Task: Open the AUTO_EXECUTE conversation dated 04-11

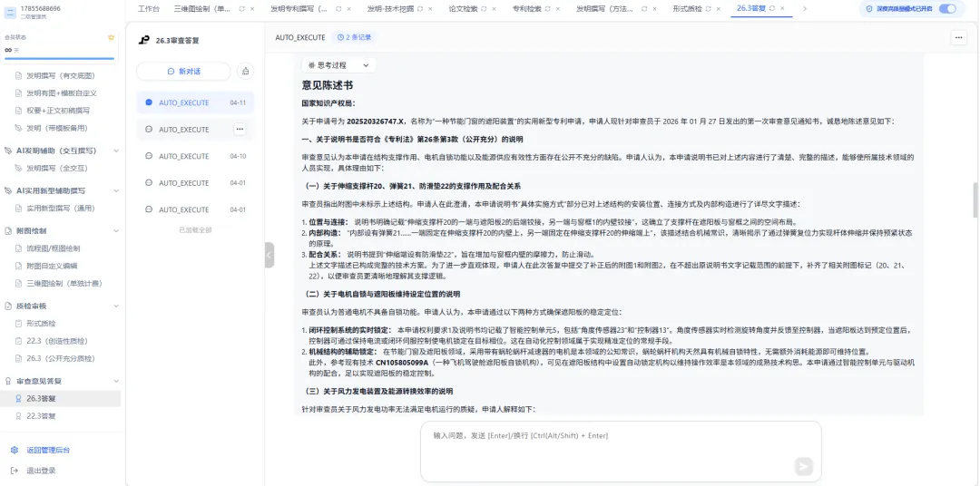Action: coord(195,102)
